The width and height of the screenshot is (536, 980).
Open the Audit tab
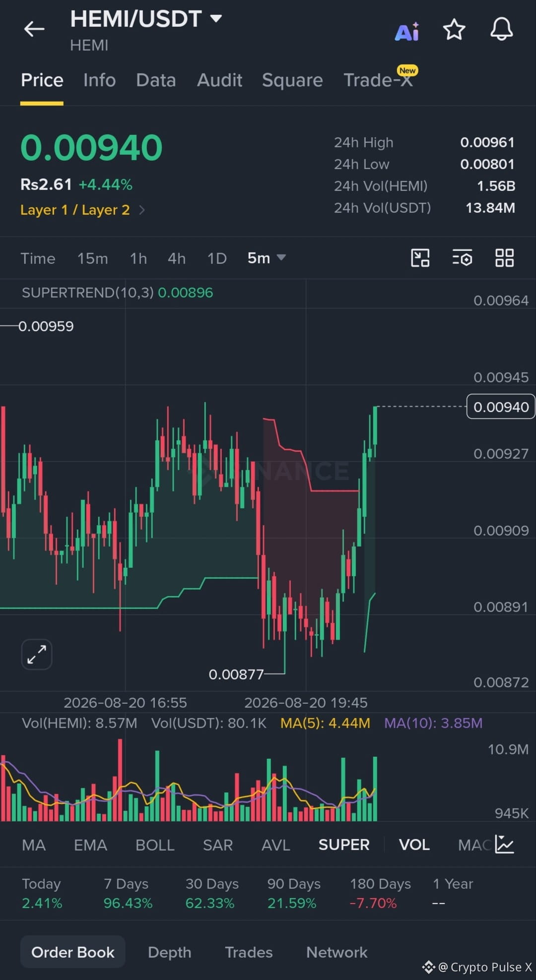pos(219,80)
